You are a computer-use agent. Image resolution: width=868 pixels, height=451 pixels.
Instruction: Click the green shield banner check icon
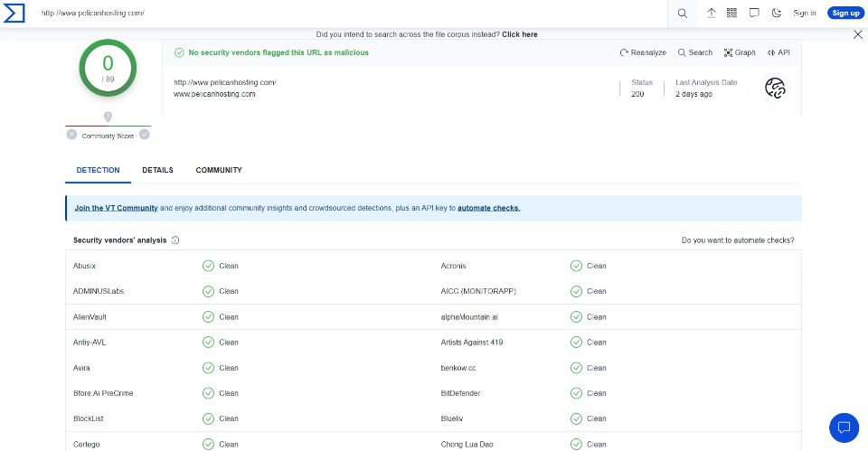point(179,52)
